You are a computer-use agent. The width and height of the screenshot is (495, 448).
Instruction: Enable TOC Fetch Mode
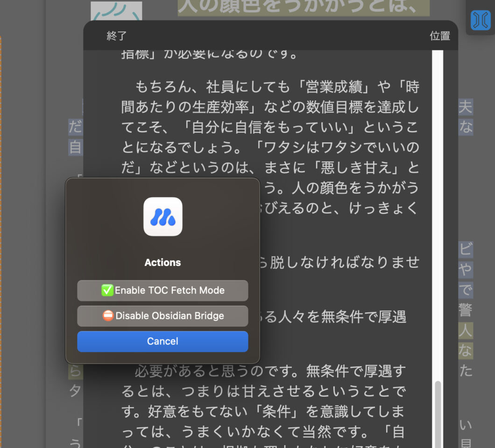pyautogui.click(x=163, y=290)
